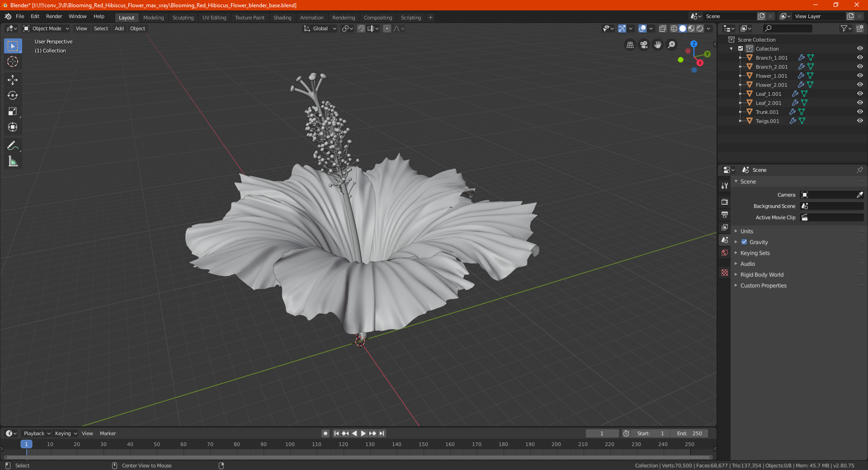The height and width of the screenshot is (470, 868).
Task: Click the wrench modifier icon for Branch_1.001
Action: pyautogui.click(x=801, y=58)
